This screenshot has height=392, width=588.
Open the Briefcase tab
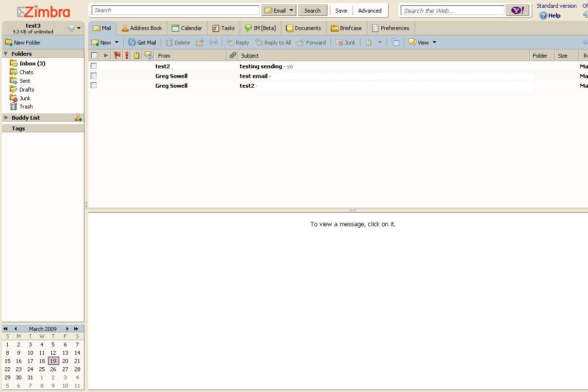tap(346, 28)
